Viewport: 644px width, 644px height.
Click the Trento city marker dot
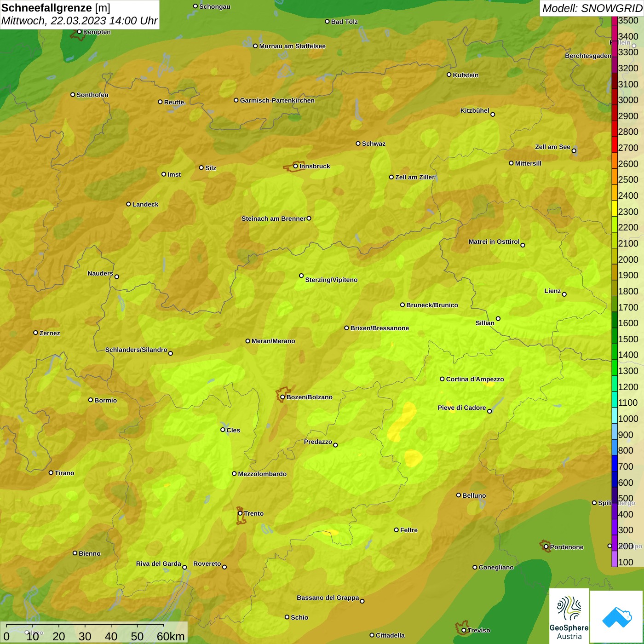click(240, 513)
